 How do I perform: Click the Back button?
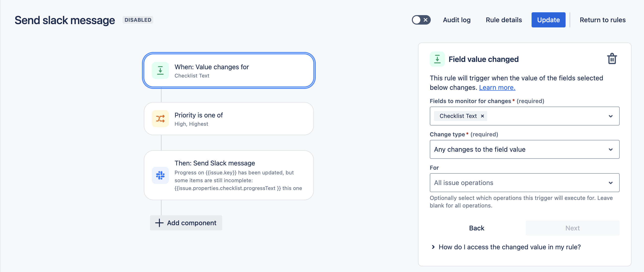477,228
